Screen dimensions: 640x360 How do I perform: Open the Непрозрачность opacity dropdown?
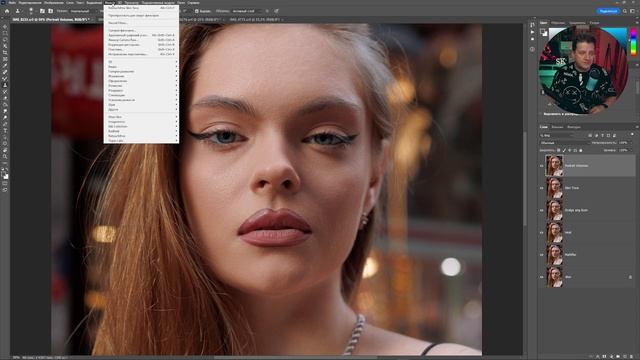624,143
